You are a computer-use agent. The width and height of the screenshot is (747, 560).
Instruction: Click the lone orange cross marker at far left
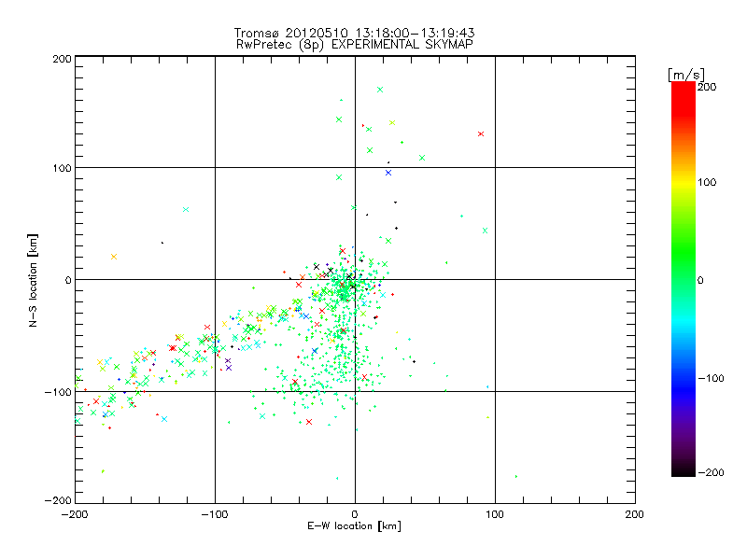114,256
